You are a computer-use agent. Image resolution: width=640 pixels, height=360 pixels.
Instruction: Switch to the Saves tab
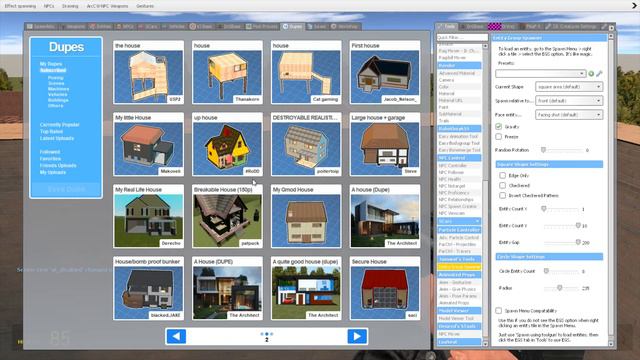(317, 27)
